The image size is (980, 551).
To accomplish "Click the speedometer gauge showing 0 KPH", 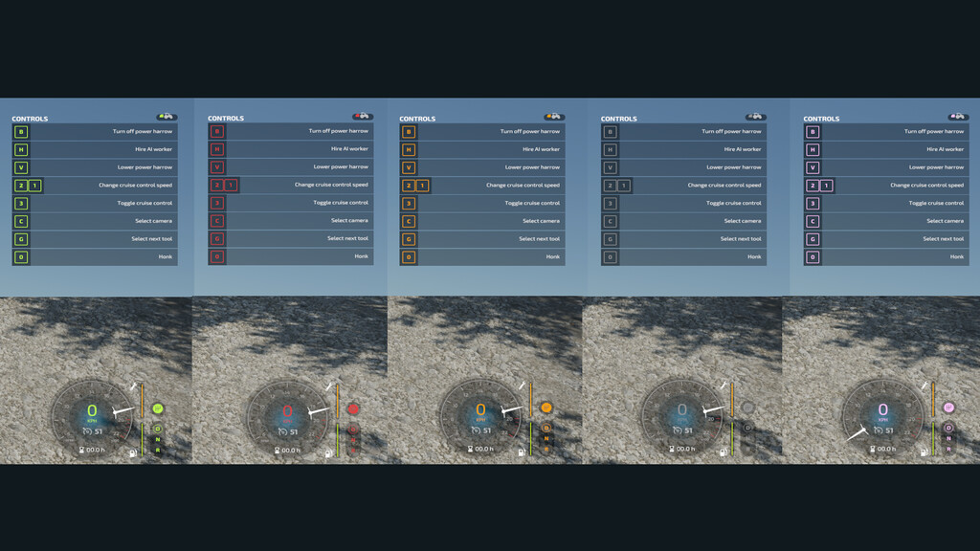I will click(x=91, y=409).
